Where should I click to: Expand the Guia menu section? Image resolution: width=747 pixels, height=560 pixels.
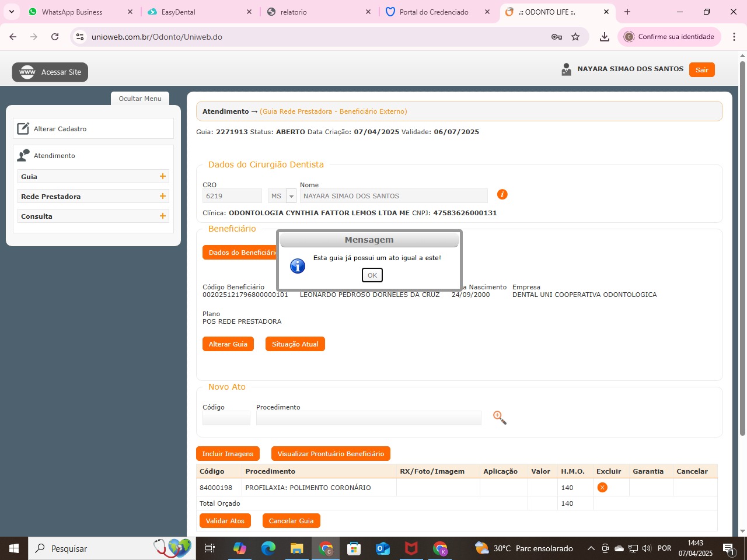[x=163, y=176]
